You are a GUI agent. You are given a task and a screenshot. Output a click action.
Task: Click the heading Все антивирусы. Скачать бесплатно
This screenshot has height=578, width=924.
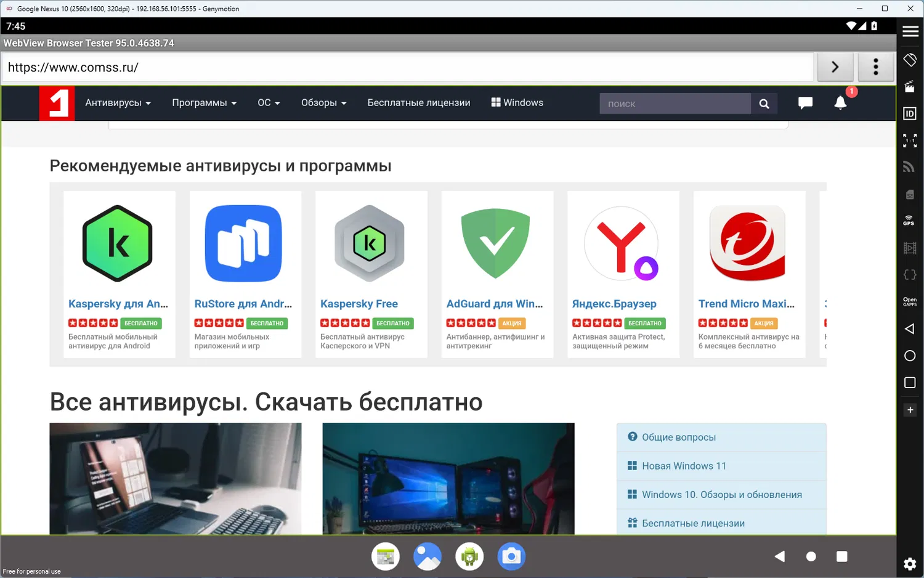(266, 402)
